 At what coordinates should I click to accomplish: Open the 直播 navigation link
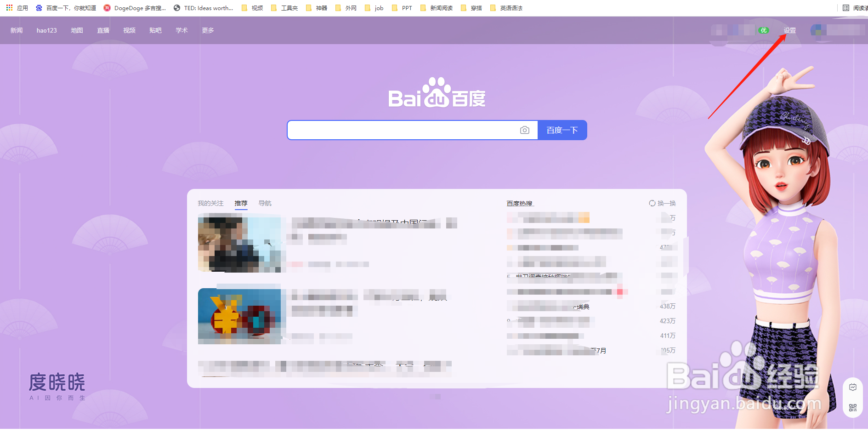click(103, 30)
